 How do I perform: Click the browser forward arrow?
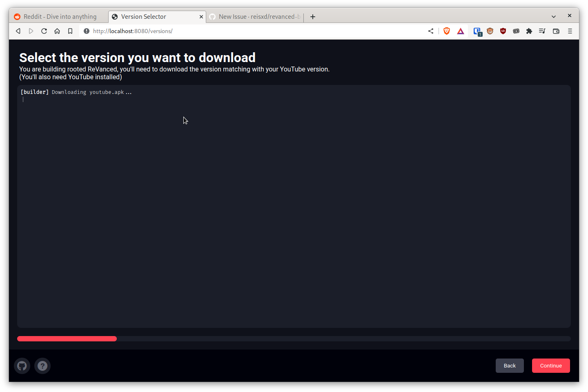(x=31, y=31)
